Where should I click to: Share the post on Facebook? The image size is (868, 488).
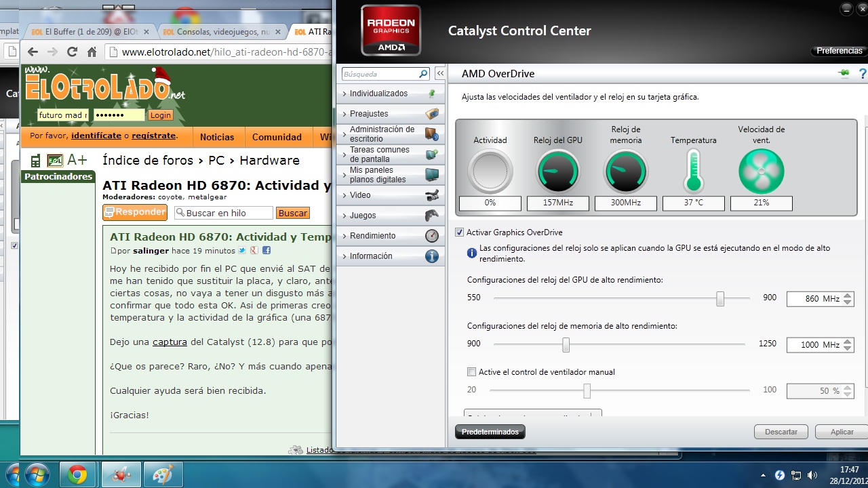coord(267,251)
